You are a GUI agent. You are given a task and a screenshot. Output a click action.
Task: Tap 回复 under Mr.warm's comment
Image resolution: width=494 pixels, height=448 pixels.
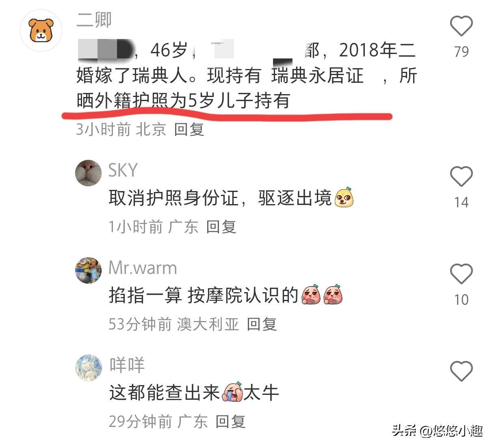(262, 324)
